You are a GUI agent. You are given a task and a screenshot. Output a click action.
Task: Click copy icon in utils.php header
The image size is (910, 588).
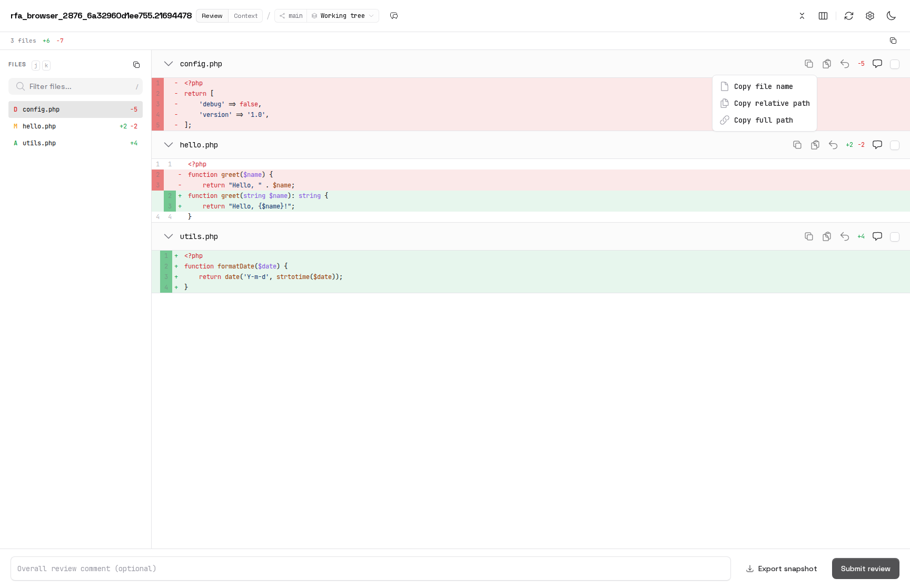pos(809,236)
